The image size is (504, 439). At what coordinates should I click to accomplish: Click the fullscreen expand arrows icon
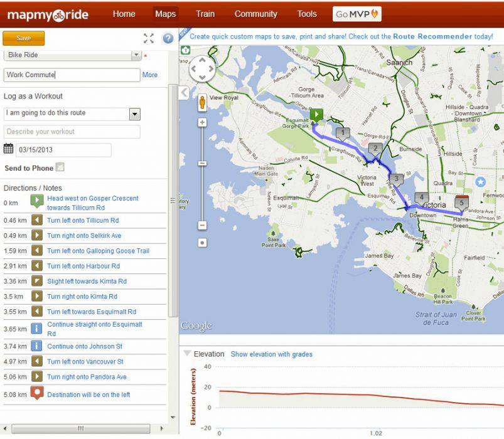click(x=149, y=38)
